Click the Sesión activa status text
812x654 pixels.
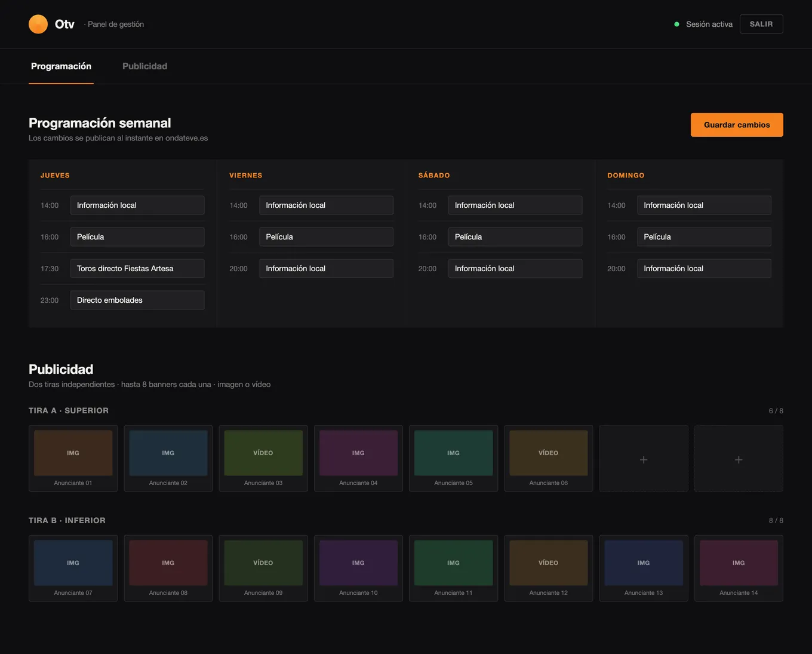(x=709, y=24)
